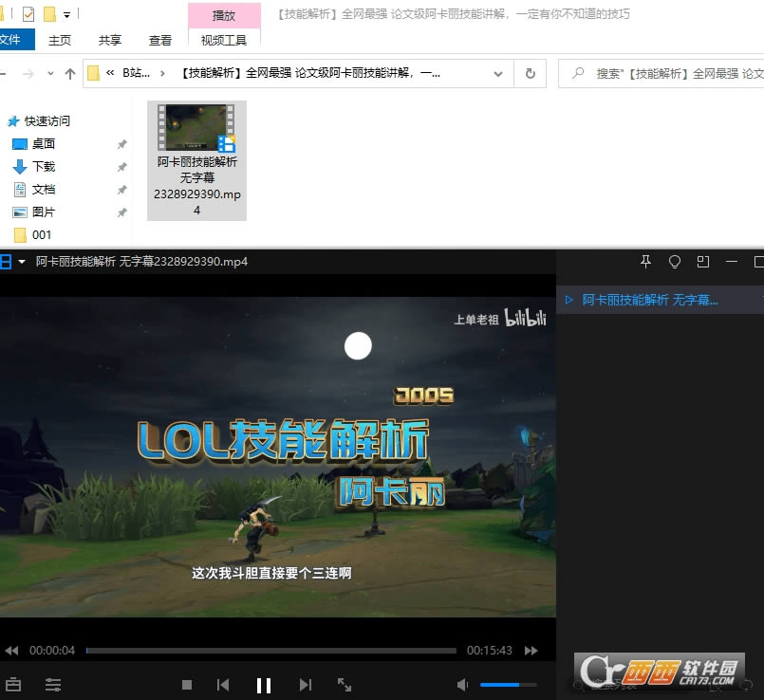
Task: Unpin 桌面 from Quick Access
Action: tap(121, 144)
